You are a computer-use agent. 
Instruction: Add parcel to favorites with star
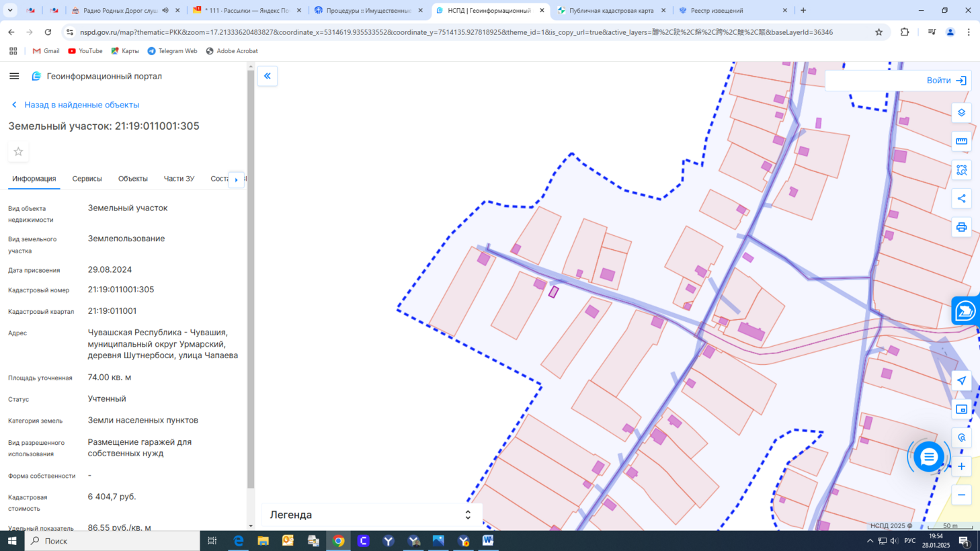point(18,152)
